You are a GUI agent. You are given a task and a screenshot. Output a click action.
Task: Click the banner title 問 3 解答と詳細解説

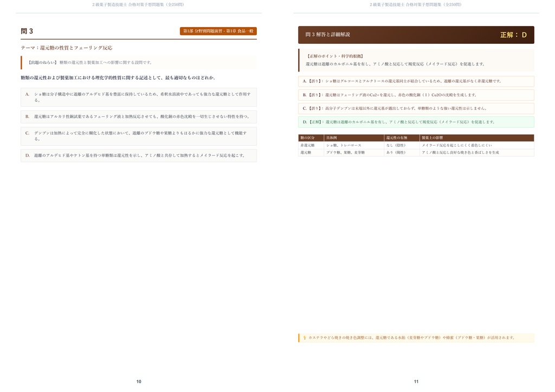(x=327, y=35)
